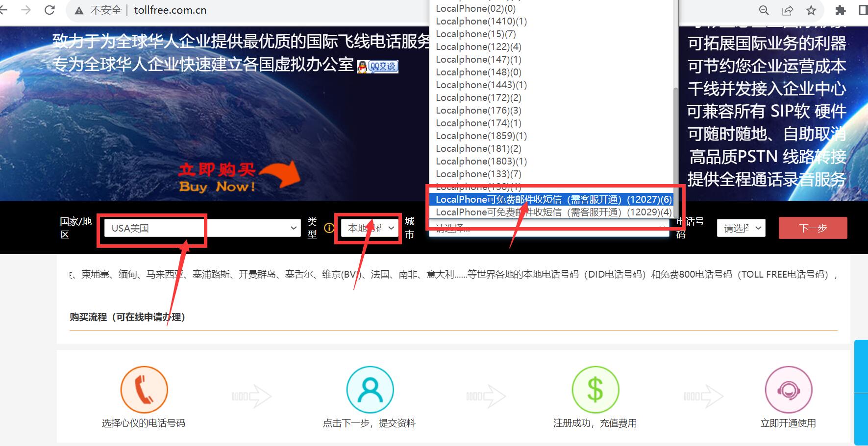This screenshot has height=446, width=868.
Task: Reload the page with the refresh icon
Action: (x=50, y=10)
